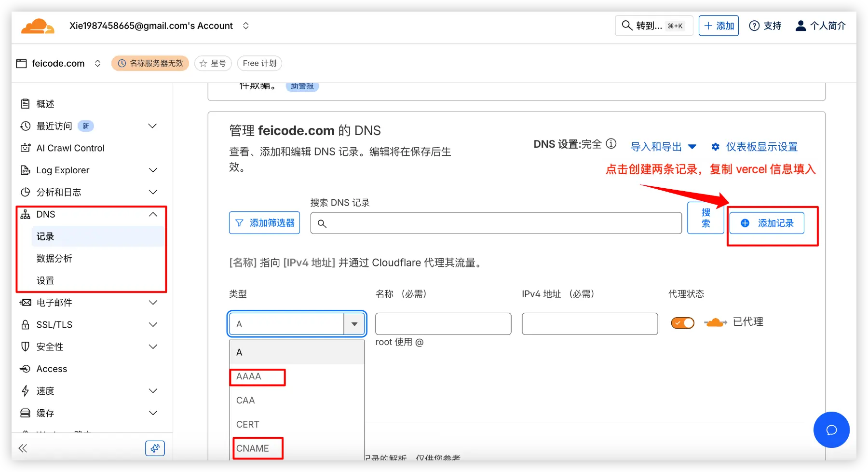Screen dimensions: 868x472
Task: Open 概述 in the sidebar
Action: click(x=45, y=104)
